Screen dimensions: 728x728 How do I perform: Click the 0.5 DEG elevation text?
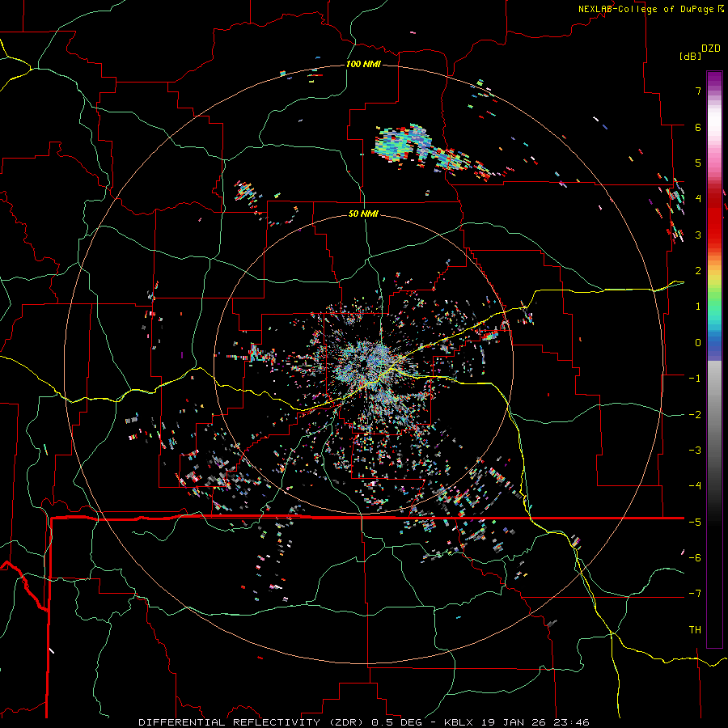pyautogui.click(x=396, y=722)
